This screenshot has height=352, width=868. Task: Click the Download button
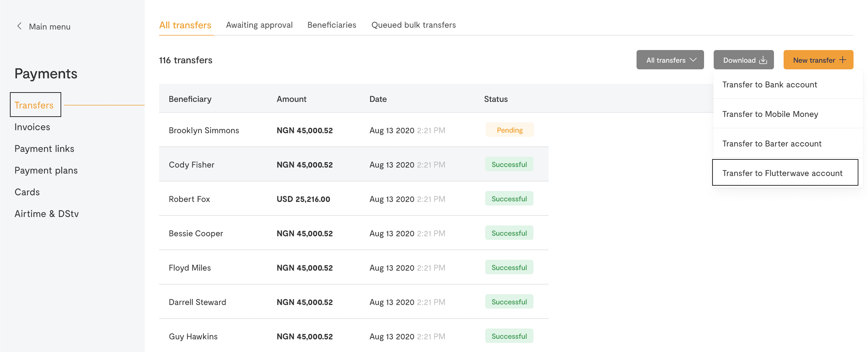point(743,60)
